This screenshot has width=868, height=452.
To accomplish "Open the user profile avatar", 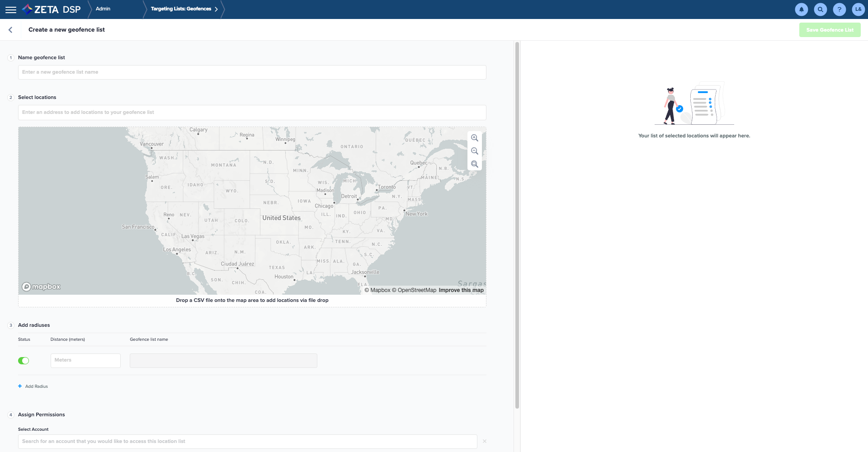I will 858,9.
